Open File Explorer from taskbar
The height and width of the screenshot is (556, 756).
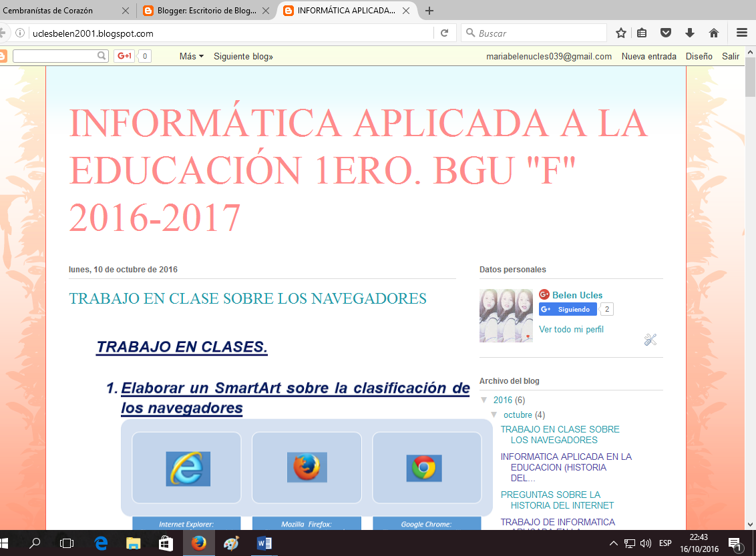point(133,543)
